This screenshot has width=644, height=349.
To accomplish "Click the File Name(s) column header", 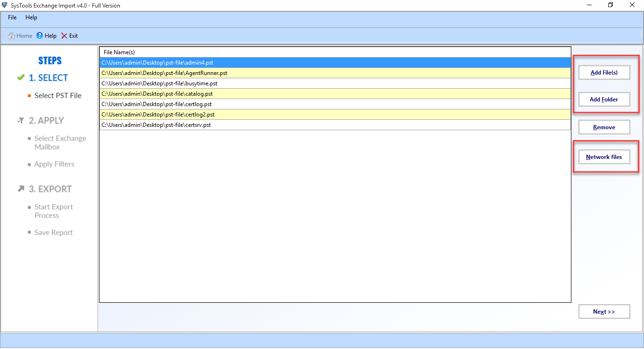I will [x=335, y=52].
